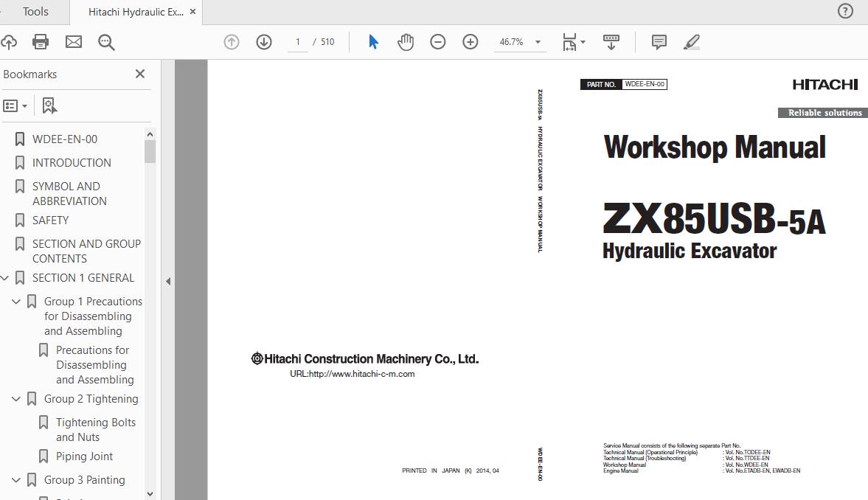This screenshot has height=500, width=868.
Task: Click the Print file icon
Action: 41,42
